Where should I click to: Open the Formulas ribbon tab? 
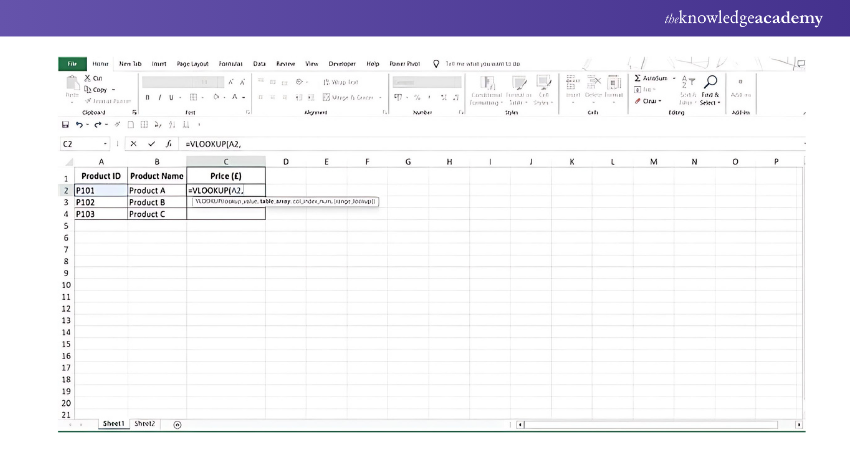pos(231,63)
